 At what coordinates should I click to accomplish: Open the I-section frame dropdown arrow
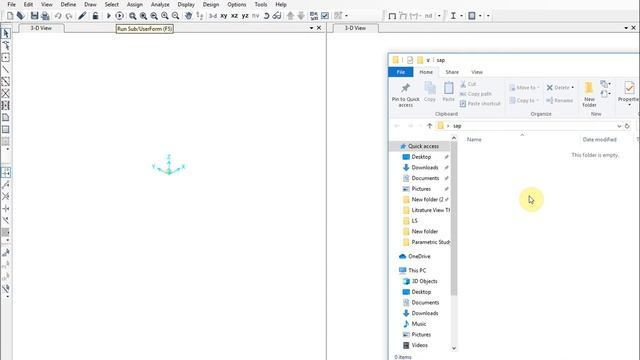click(461, 16)
